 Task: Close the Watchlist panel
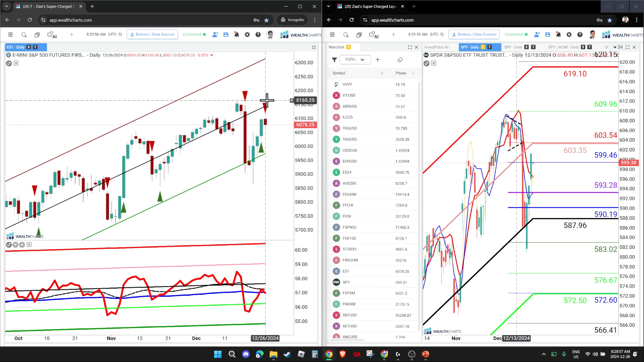(x=416, y=47)
